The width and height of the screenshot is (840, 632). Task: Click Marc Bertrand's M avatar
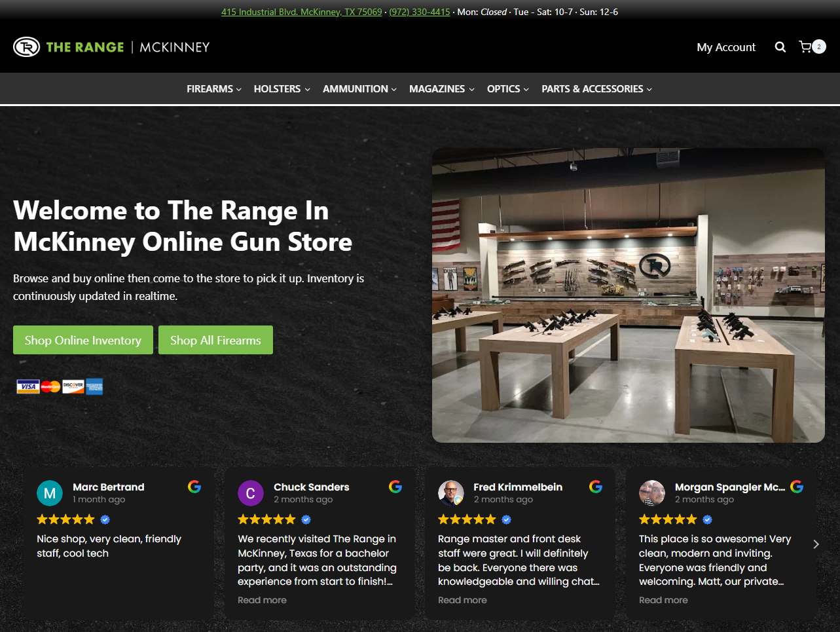50,493
